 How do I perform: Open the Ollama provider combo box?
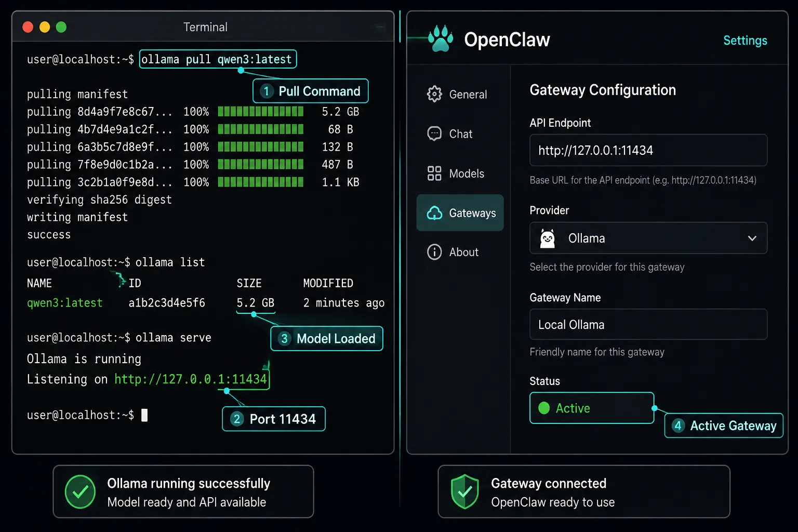click(648, 238)
